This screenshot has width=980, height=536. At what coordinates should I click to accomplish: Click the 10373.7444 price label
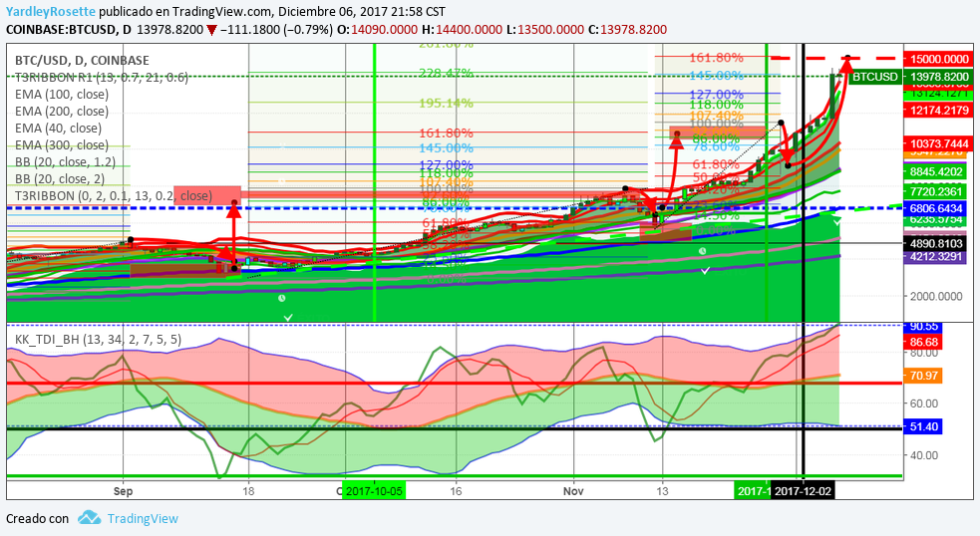coord(938,143)
